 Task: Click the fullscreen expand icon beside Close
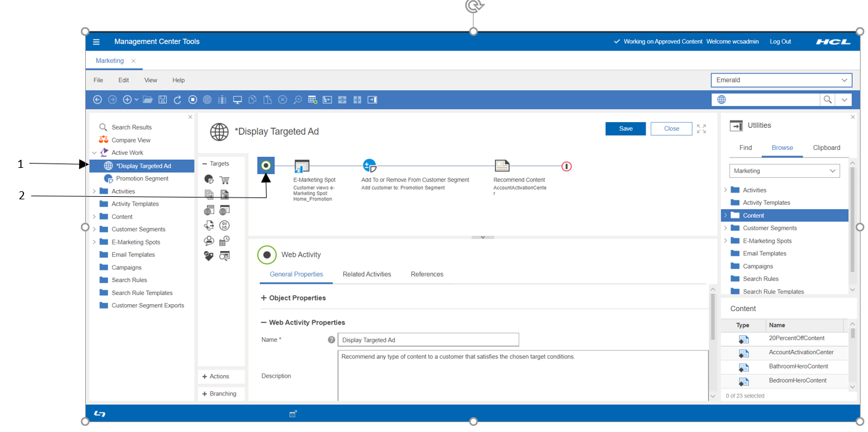pos(701,129)
